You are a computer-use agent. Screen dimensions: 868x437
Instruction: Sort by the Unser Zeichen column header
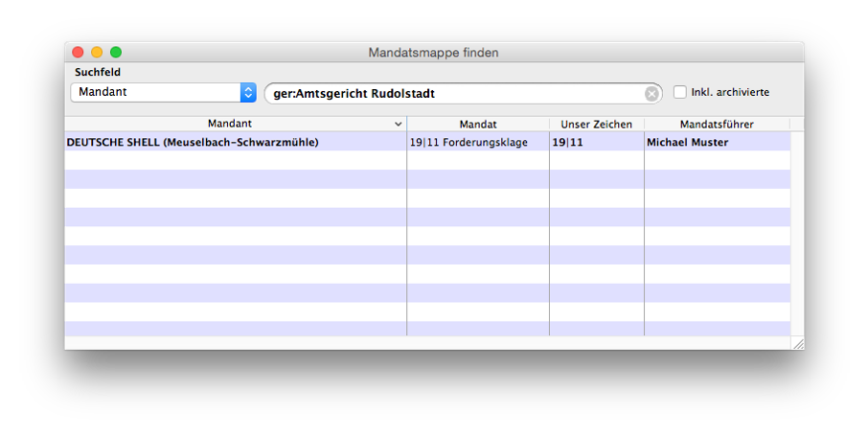(x=597, y=124)
